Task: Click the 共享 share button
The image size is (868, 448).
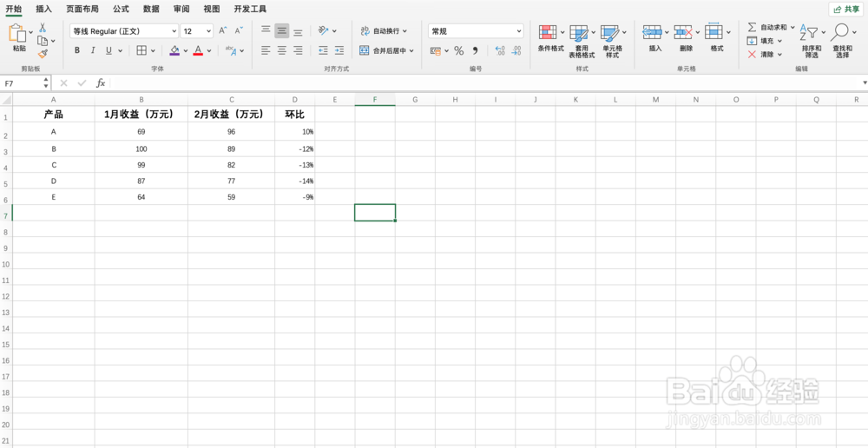Action: point(845,10)
